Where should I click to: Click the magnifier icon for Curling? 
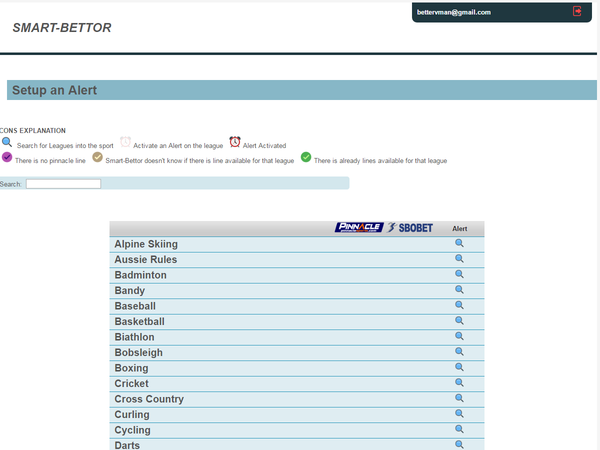coord(460,414)
